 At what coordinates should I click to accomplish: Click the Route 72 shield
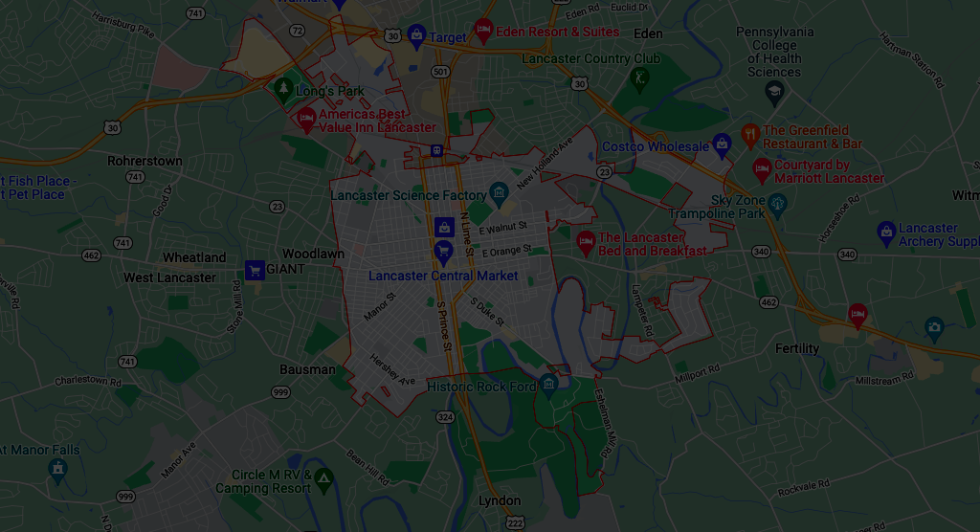click(x=298, y=31)
